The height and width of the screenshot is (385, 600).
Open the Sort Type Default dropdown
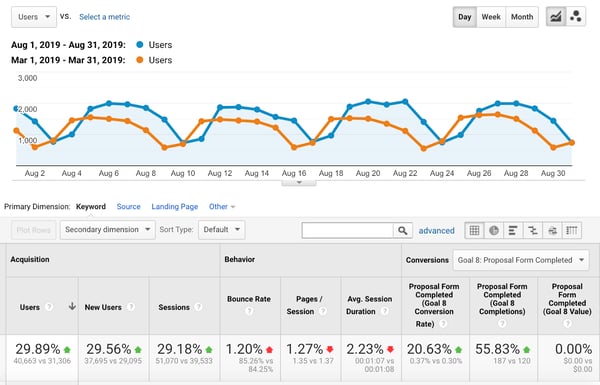(x=222, y=230)
